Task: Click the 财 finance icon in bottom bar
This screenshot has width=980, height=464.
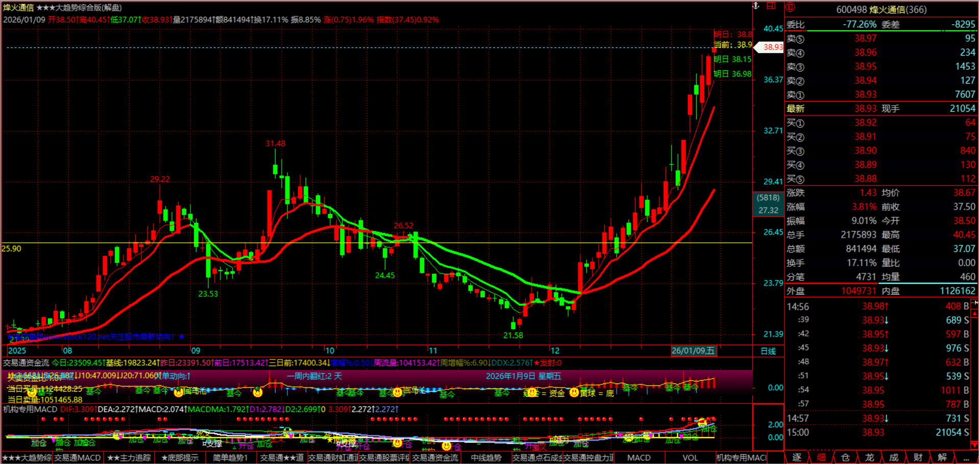Action: point(918,457)
